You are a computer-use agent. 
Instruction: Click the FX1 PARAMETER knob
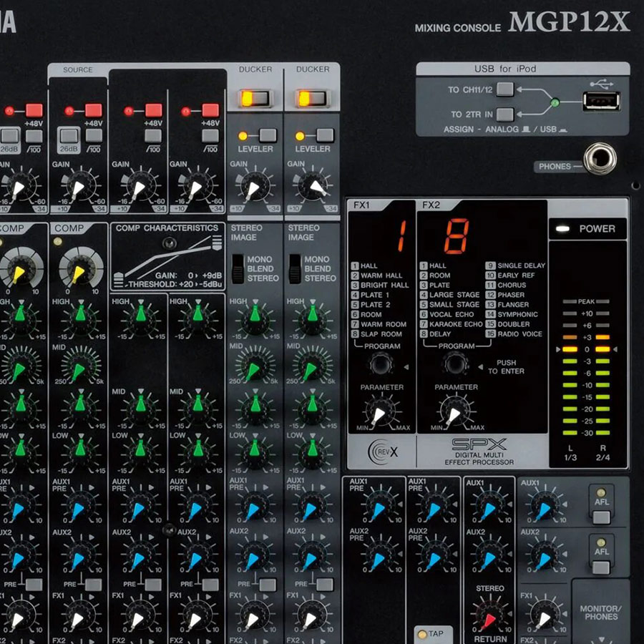click(x=379, y=413)
